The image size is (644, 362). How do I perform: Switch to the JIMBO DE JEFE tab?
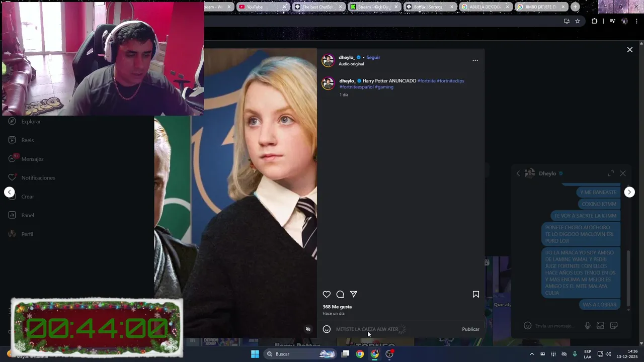tap(541, 7)
